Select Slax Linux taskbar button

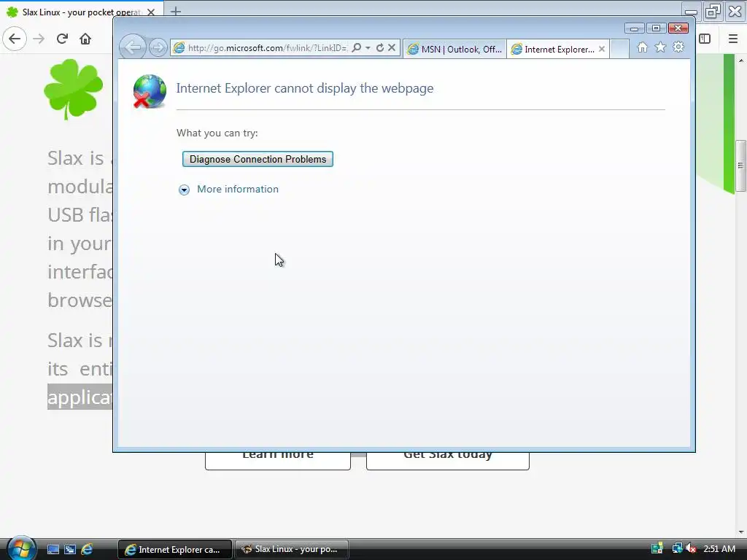pyautogui.click(x=292, y=550)
